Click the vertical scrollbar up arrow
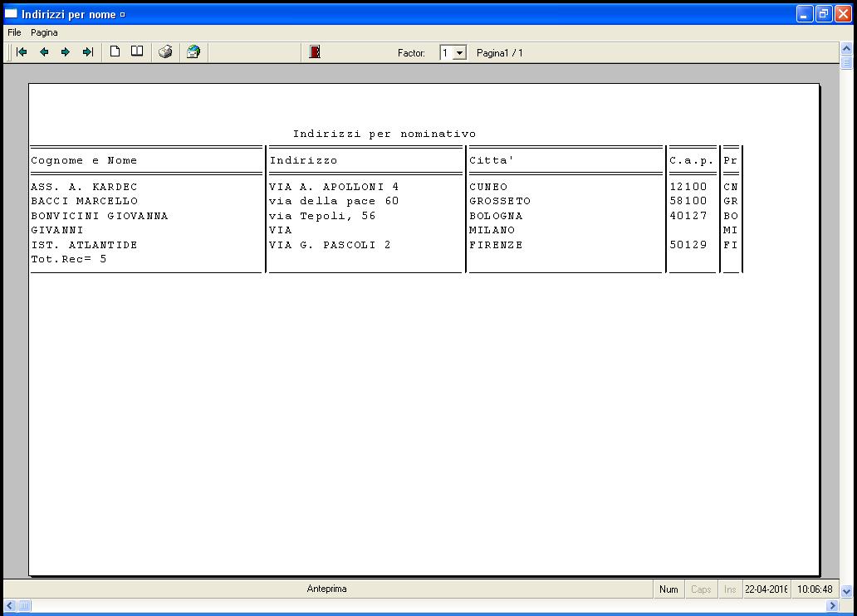857x616 pixels. [x=846, y=48]
